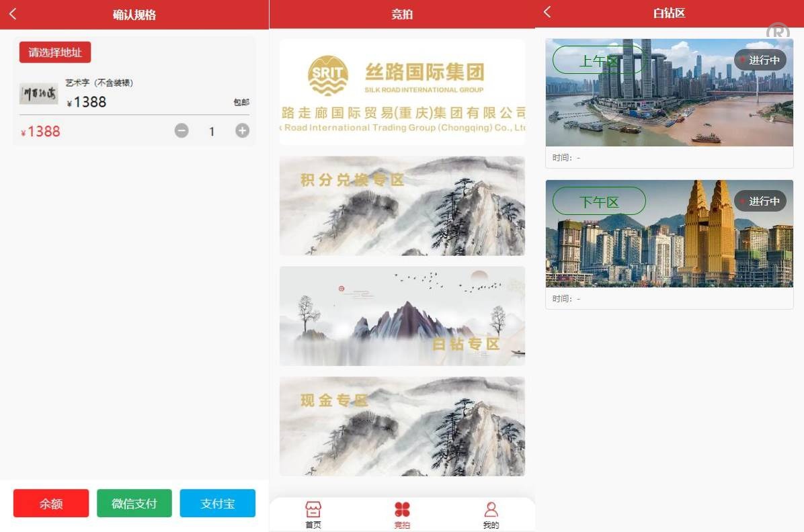The width and height of the screenshot is (804, 532).
Task: Open the 白钻专区 banner
Action: pos(401,316)
